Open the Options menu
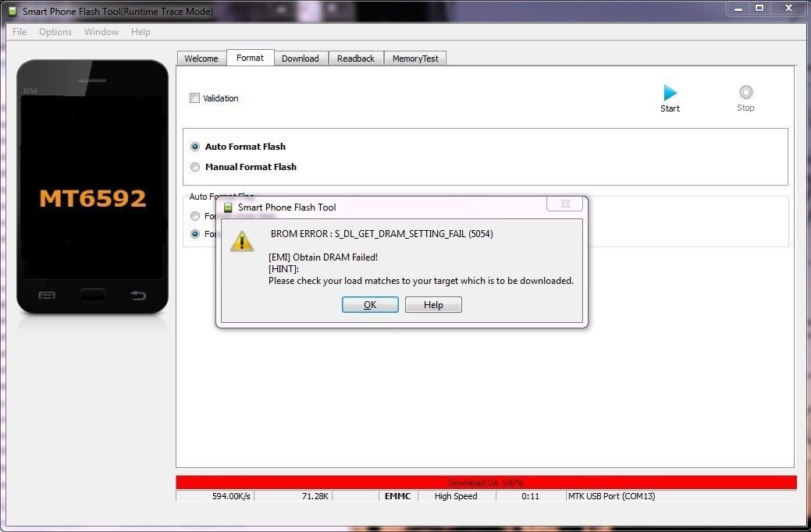The image size is (811, 532). point(55,31)
